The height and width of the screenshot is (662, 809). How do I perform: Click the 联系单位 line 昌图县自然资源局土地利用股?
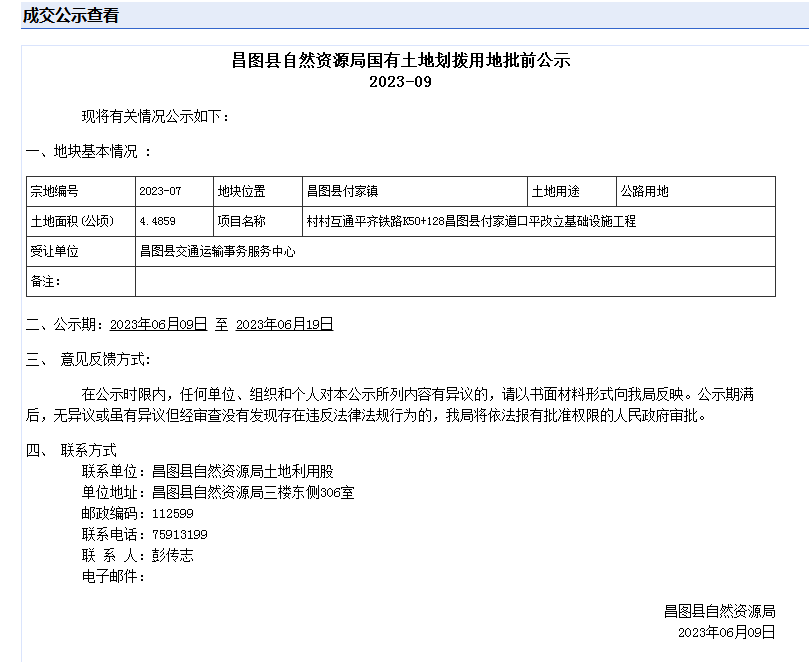(x=207, y=471)
